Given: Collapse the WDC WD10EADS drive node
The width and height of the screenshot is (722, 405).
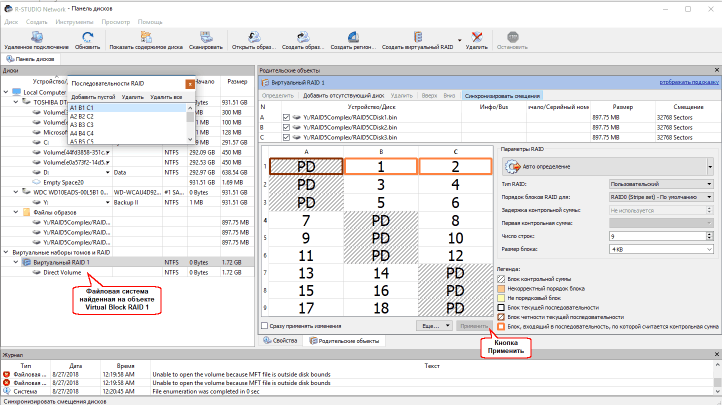Looking at the screenshot, I should tap(16, 192).
